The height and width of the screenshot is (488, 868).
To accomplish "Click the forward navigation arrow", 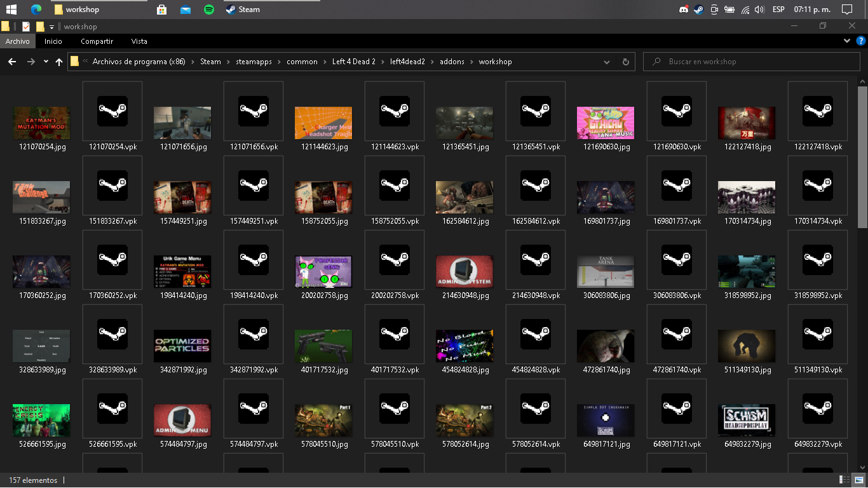I will [31, 62].
